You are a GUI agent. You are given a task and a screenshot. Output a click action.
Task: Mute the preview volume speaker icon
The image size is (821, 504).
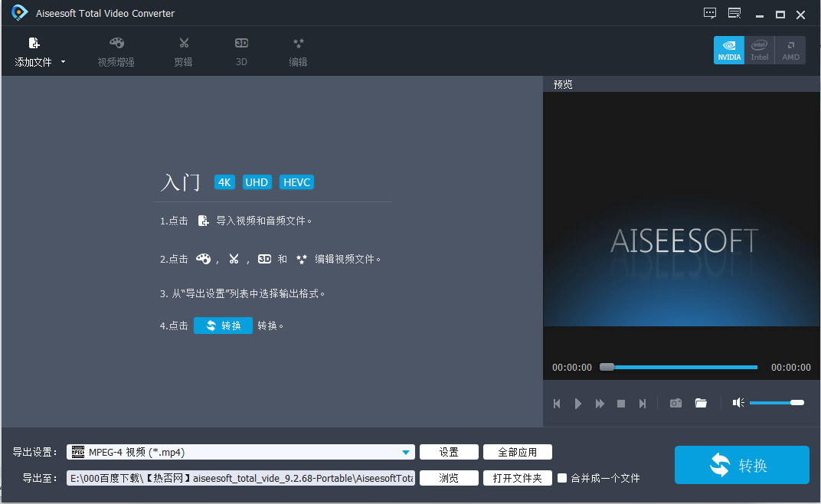pos(738,402)
